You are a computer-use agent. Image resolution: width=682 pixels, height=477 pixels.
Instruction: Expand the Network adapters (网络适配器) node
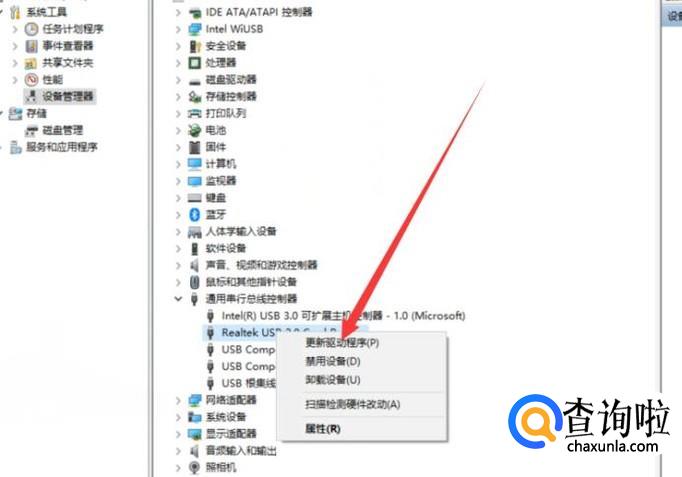point(178,400)
